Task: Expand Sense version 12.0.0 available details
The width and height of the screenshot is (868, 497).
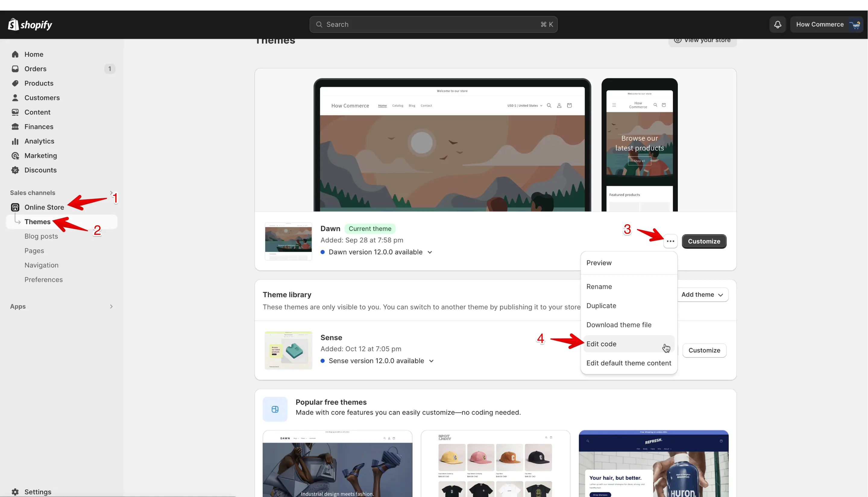Action: point(431,361)
